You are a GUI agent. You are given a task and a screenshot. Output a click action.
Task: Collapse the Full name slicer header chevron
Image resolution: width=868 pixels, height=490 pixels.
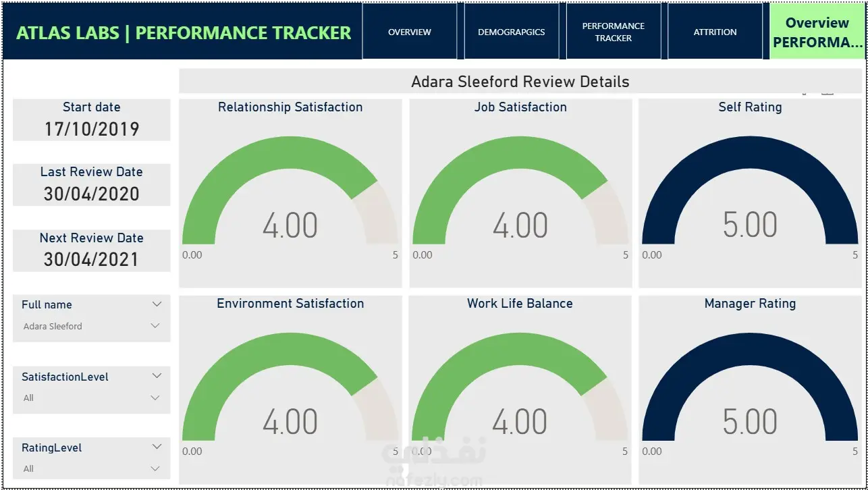157,304
